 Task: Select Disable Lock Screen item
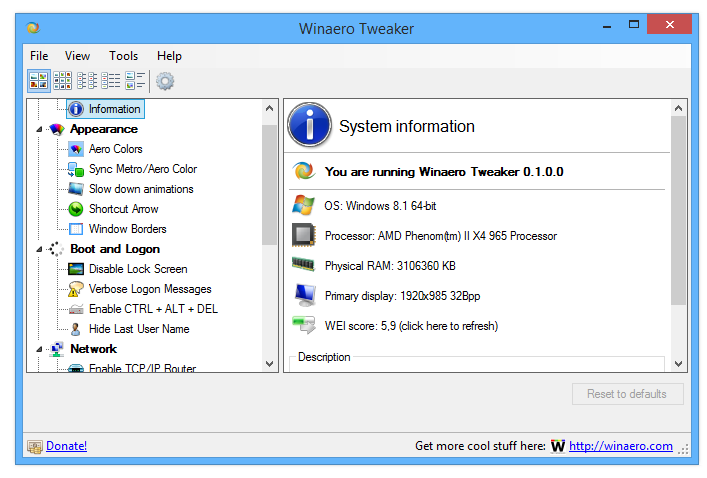coord(138,269)
